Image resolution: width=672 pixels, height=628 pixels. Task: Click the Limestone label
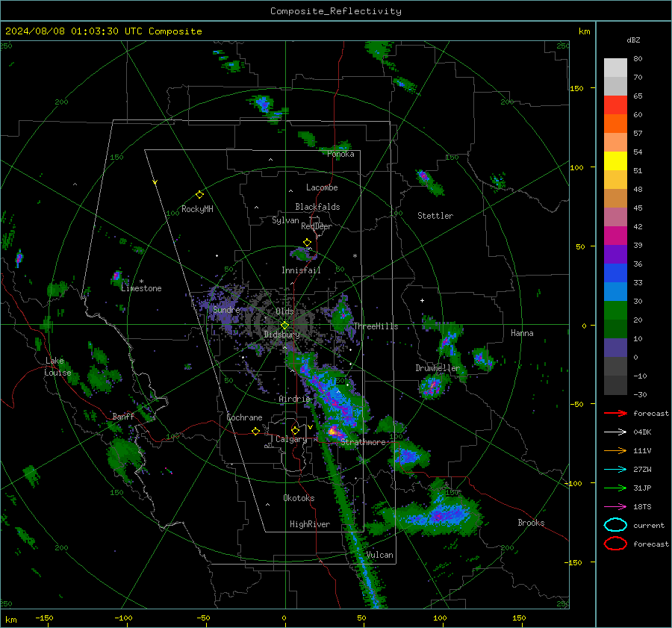coord(141,288)
